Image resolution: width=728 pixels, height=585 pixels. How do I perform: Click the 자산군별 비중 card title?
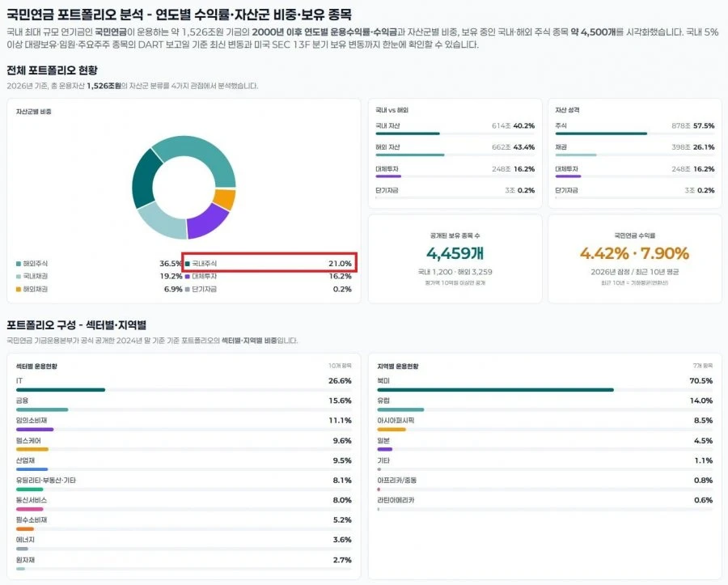(33, 112)
